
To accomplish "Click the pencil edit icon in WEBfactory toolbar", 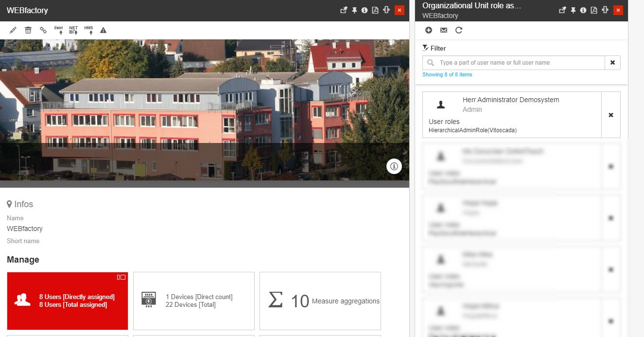I will point(13,30).
